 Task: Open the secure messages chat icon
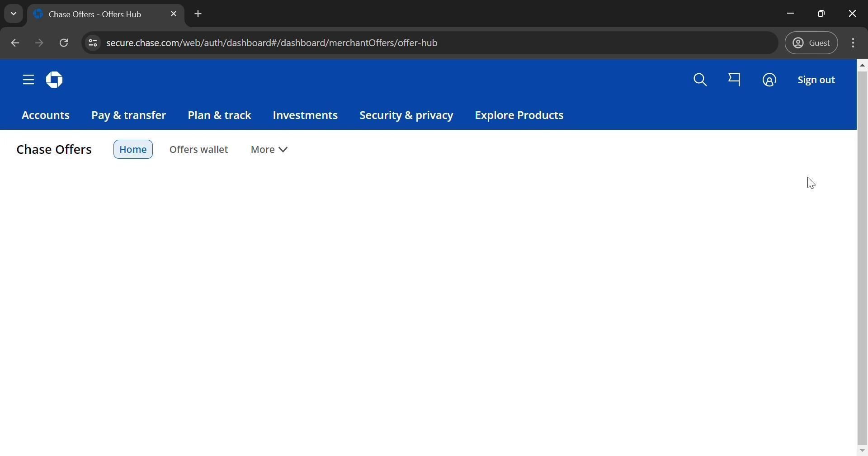734,80
